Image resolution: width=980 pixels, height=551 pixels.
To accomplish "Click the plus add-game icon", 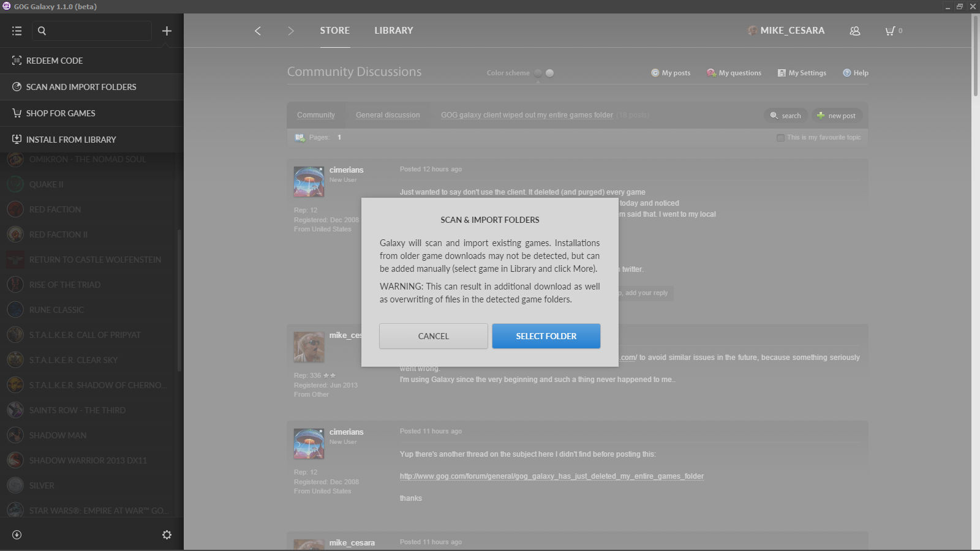I will (x=167, y=31).
